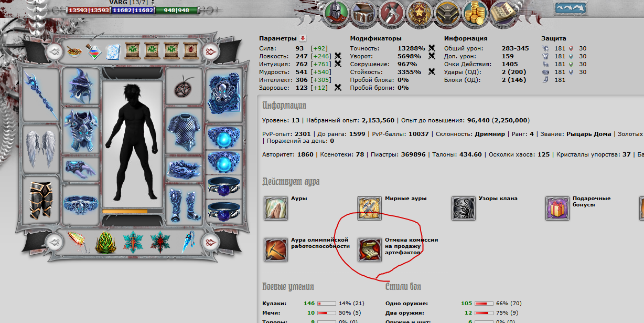Click the Подарочные бонусы gift icon

(x=557, y=209)
